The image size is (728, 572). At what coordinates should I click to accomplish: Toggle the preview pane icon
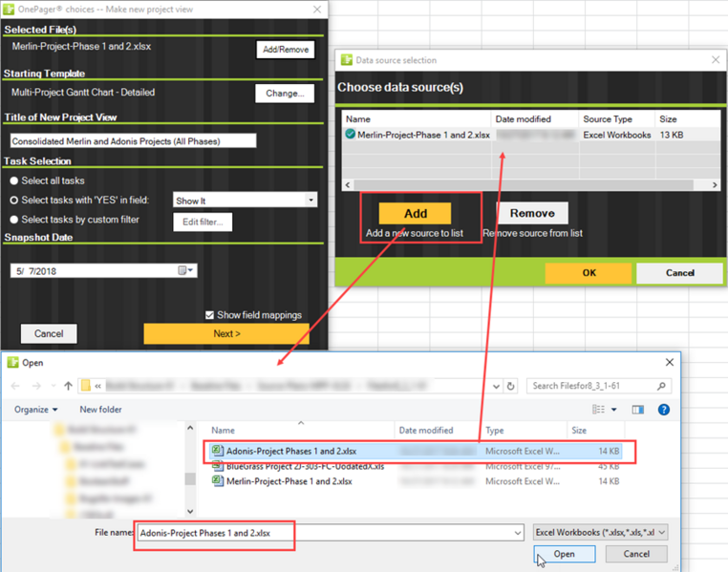click(638, 409)
